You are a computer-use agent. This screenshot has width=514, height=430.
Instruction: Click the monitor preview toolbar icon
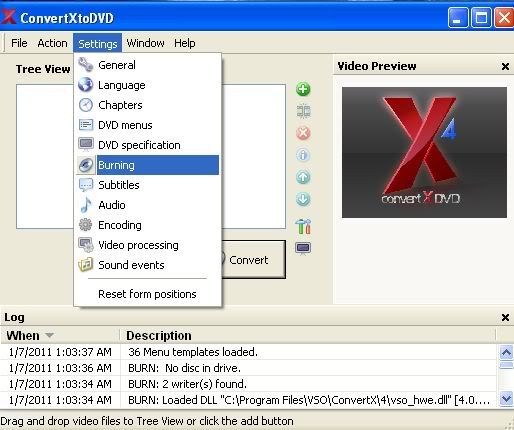pyautogui.click(x=303, y=248)
